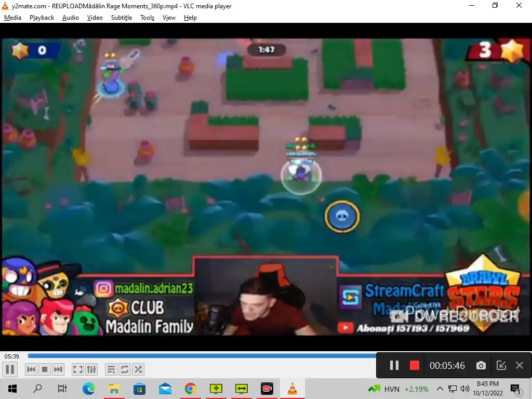This screenshot has height=399, width=532.
Task: Pause video playback in VLC
Action: (10, 369)
